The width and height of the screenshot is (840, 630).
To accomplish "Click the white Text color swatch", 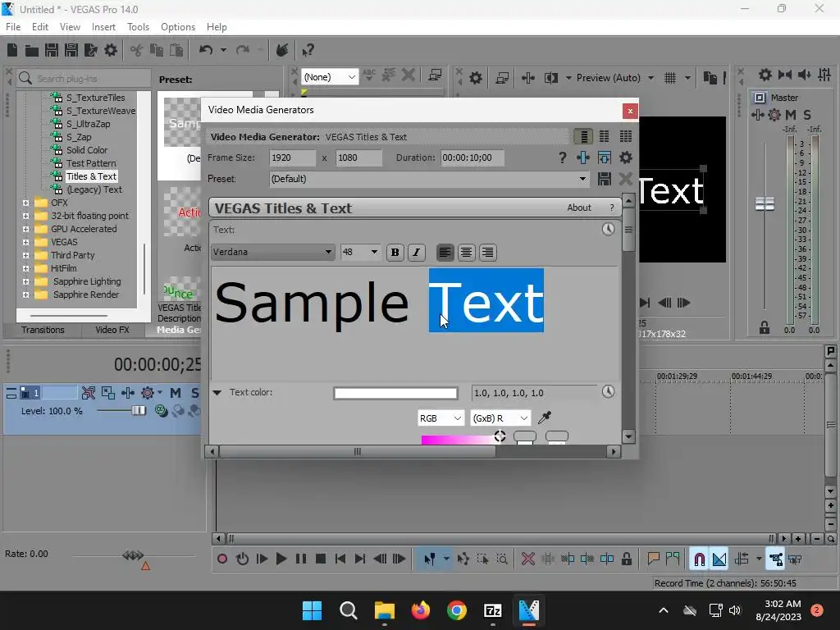I will tap(395, 393).
